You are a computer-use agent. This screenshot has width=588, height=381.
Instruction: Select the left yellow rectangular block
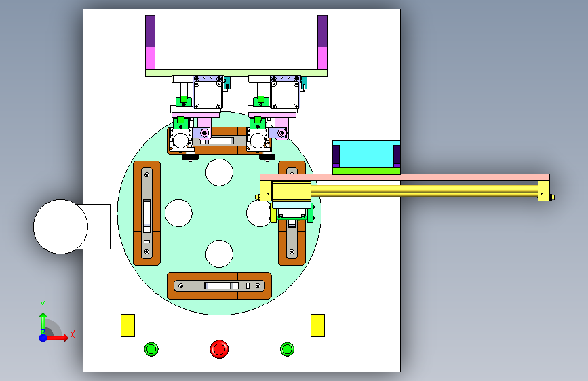click(128, 325)
